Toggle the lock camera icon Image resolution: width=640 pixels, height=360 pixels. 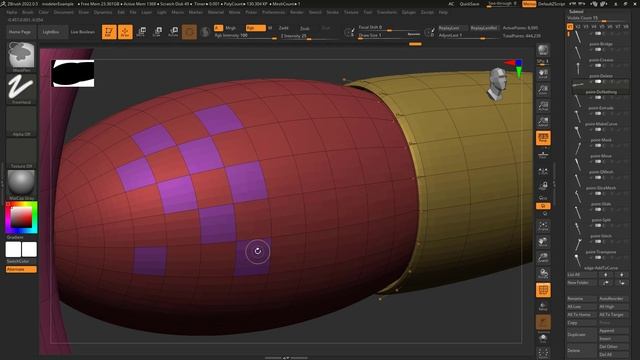[x=543, y=186]
